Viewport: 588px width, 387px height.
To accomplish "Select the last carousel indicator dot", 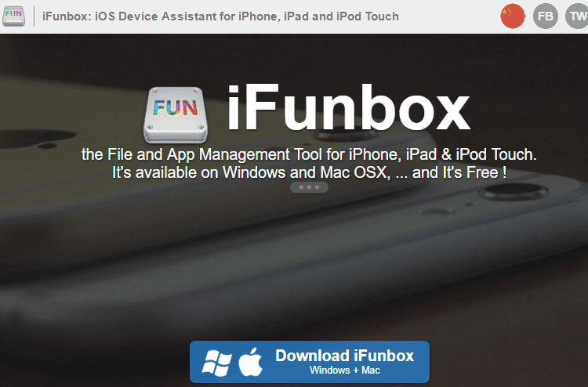I will tap(317, 187).
